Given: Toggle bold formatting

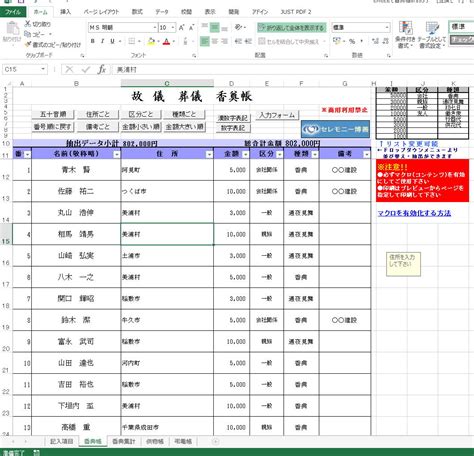Looking at the screenshot, I should point(93,41).
